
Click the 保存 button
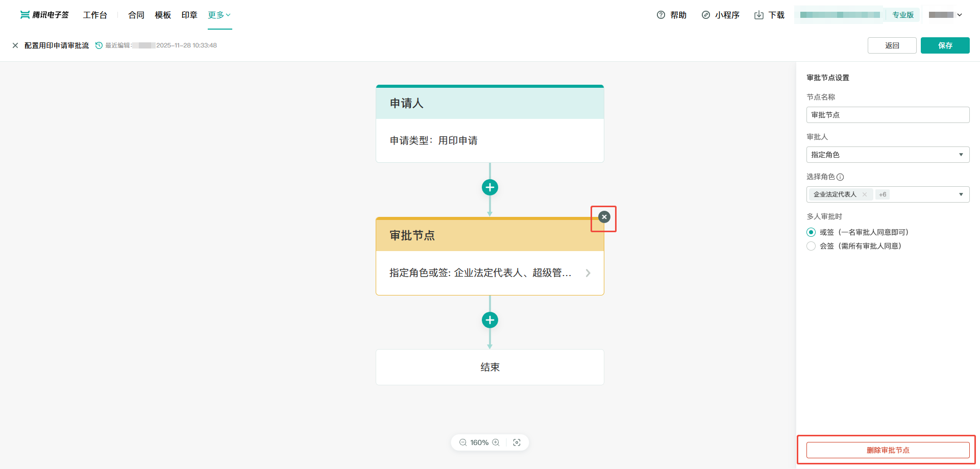tap(945, 45)
